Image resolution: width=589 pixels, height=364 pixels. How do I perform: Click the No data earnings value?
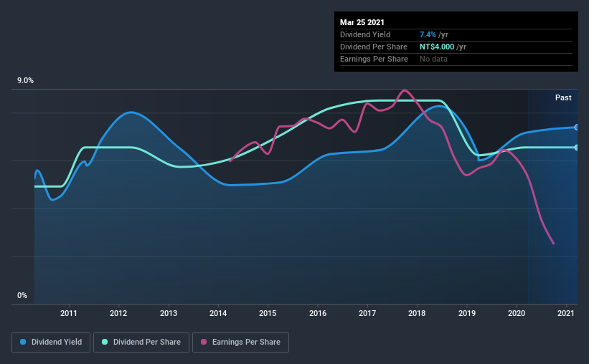(433, 59)
